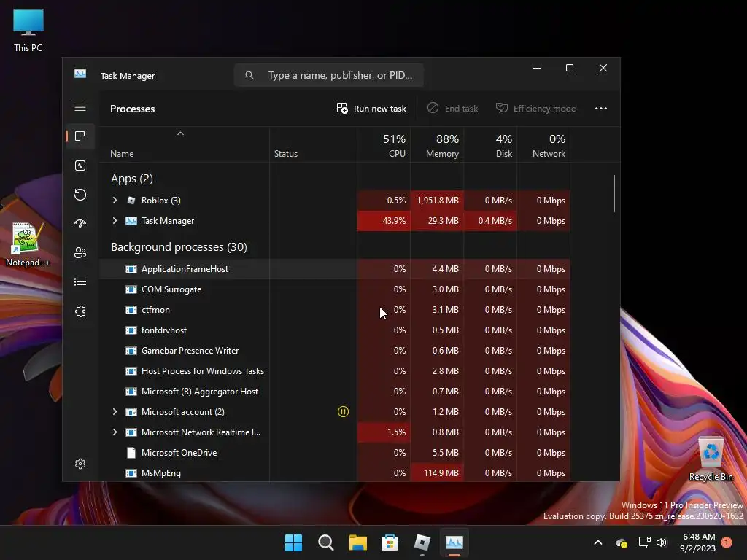Expand the Roblox (3) process group

(x=115, y=200)
